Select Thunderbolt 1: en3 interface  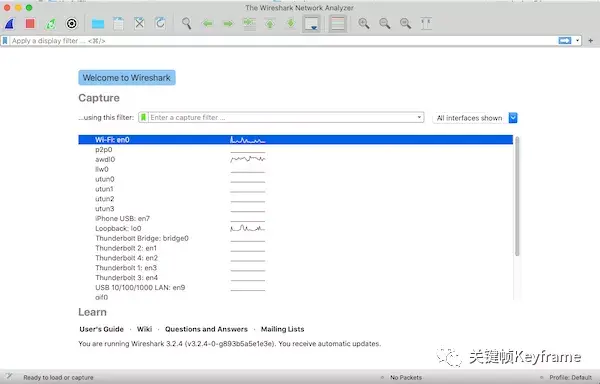click(295, 268)
